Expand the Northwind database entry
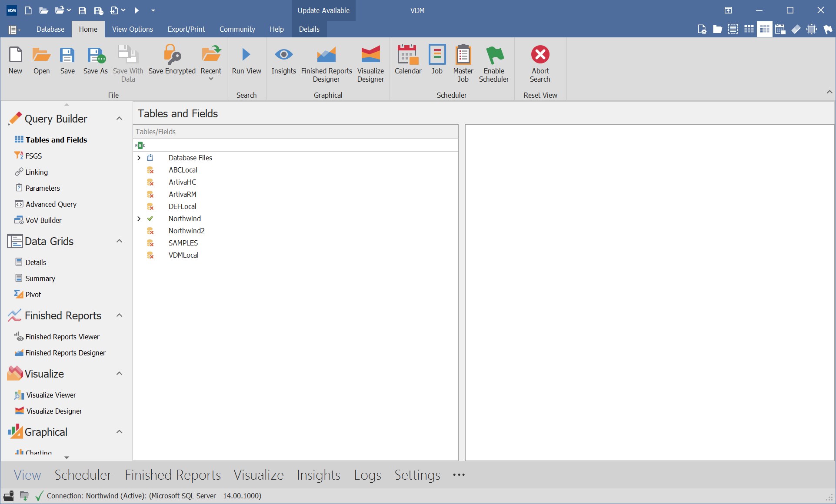836x504 pixels. (x=139, y=218)
